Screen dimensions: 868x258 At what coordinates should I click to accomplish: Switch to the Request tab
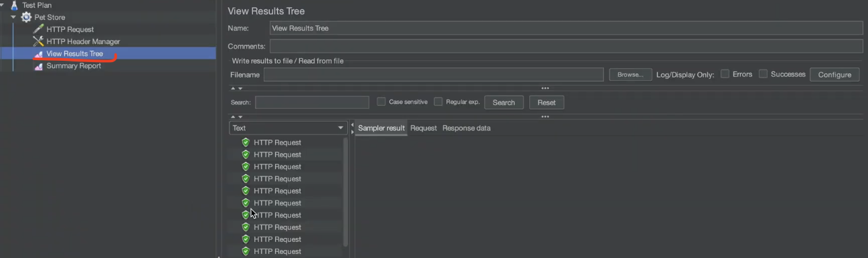coord(424,128)
